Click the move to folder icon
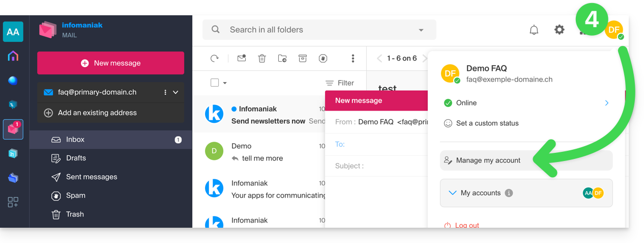This screenshot has height=243, width=644. coord(282,59)
